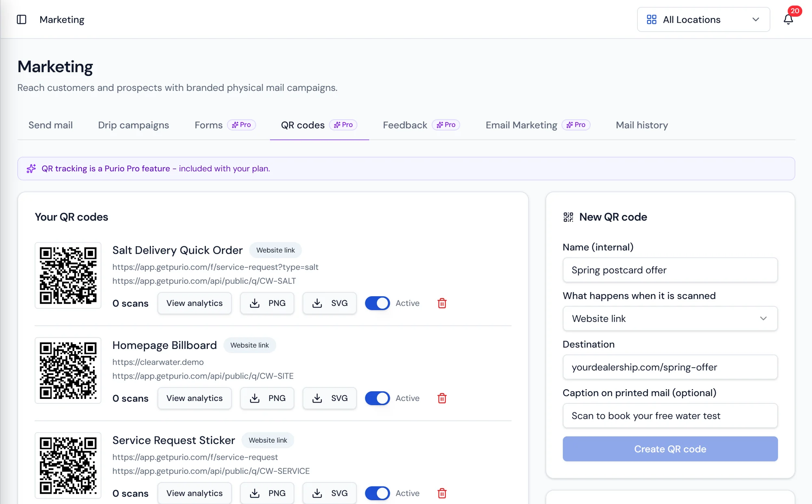Open the Mail history tab

coord(642,125)
